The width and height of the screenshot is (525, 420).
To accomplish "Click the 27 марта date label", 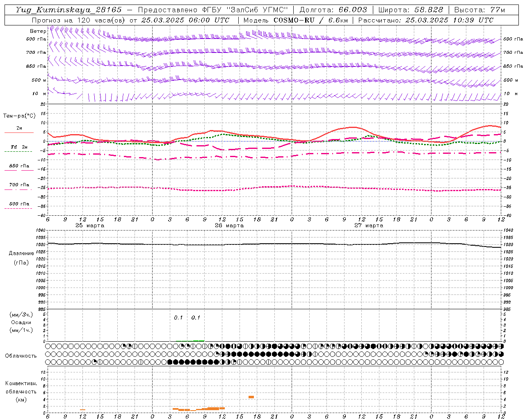I will click(369, 226).
